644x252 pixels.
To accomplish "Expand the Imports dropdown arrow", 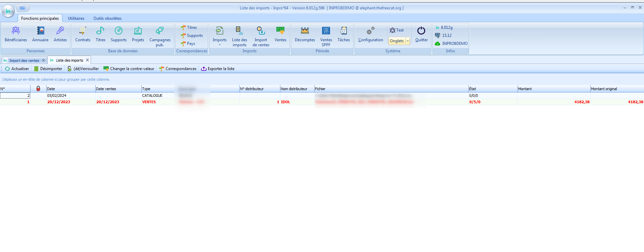I will tap(220, 45).
